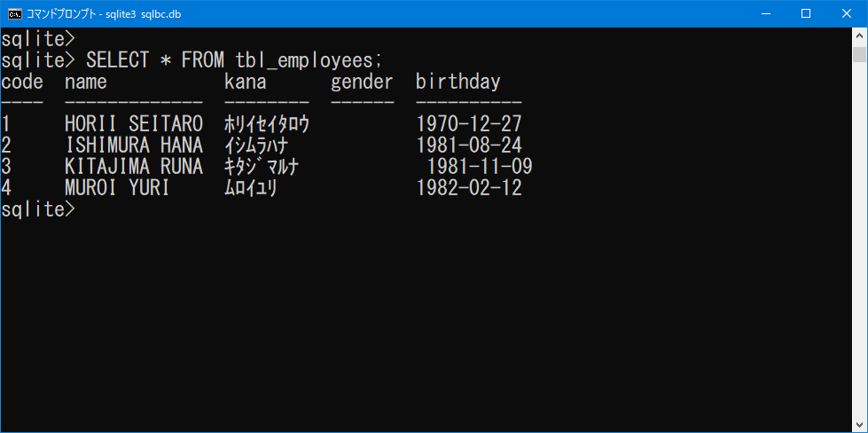Click the 1981-11-09 birthday value
The image size is (868, 433).
point(480,167)
